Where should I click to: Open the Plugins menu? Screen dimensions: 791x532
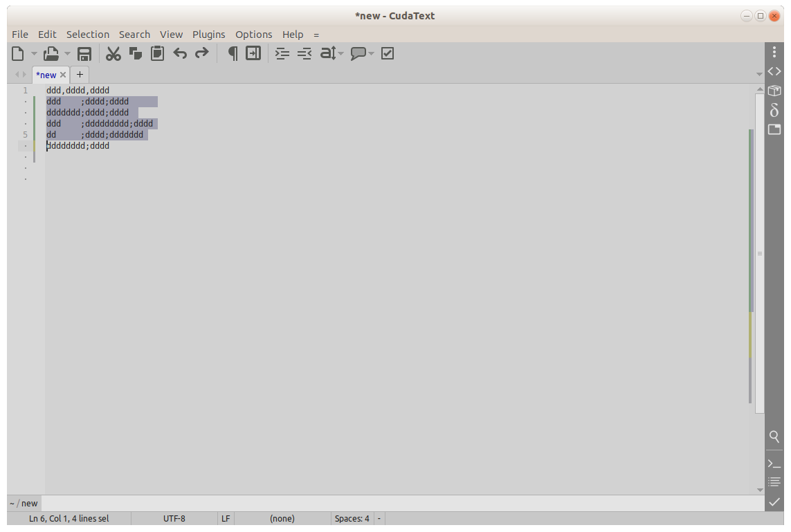click(208, 34)
